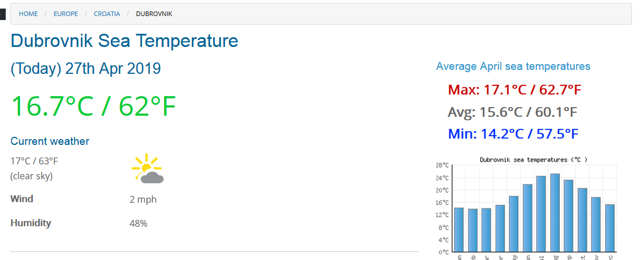Image resolution: width=644 pixels, height=260 pixels.
Task: Click the (Today) 27th Apr 2019 date
Action: [86, 69]
